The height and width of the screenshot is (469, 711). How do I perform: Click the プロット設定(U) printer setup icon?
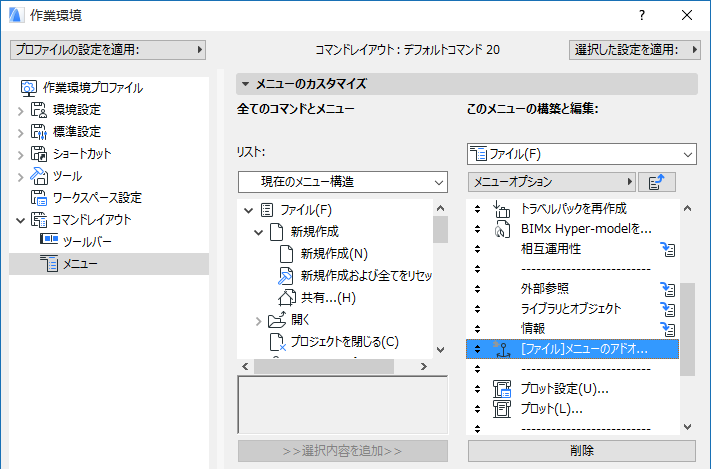(x=502, y=388)
